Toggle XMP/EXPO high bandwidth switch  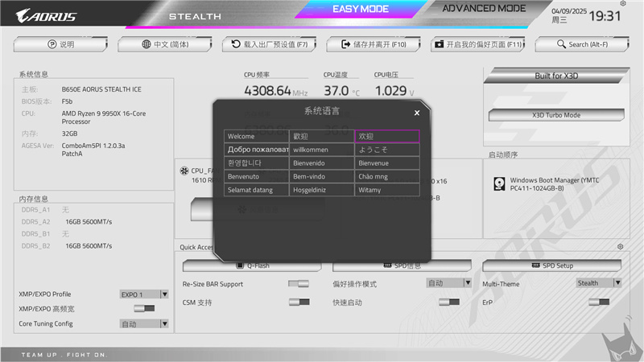[x=144, y=308]
